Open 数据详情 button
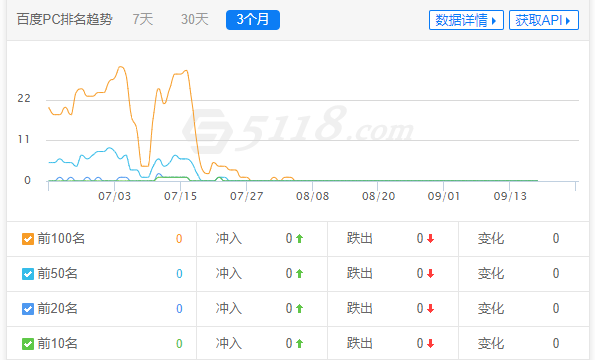The height and width of the screenshot is (360, 595). 466,20
